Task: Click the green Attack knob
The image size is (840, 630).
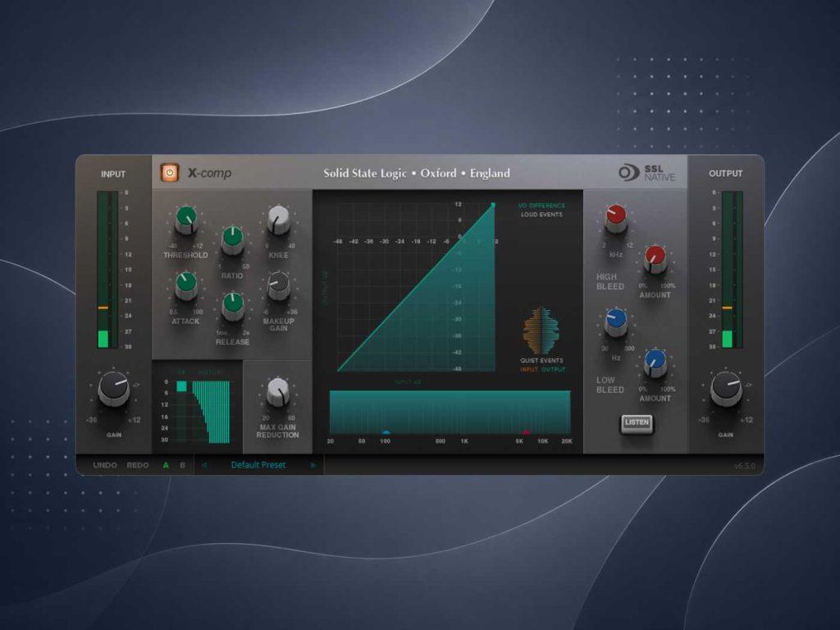Action: pos(186,285)
